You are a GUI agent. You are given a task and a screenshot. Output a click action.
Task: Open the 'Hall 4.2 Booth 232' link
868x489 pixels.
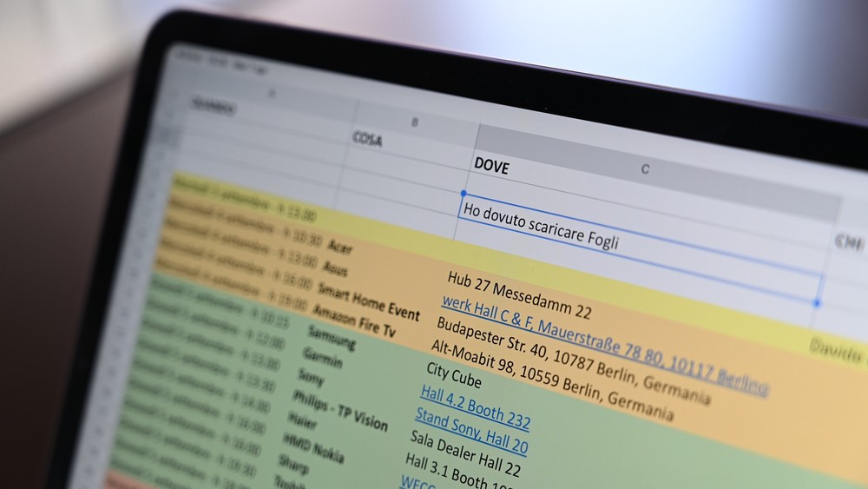475,407
